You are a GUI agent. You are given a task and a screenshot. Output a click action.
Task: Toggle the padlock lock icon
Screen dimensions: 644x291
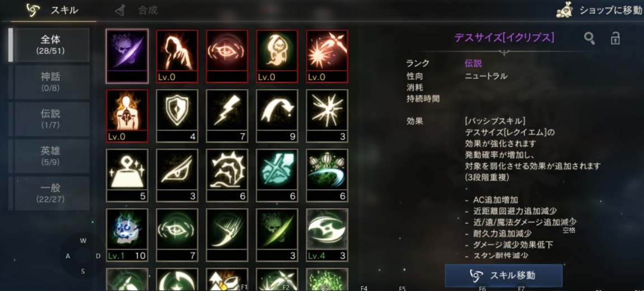(x=615, y=38)
